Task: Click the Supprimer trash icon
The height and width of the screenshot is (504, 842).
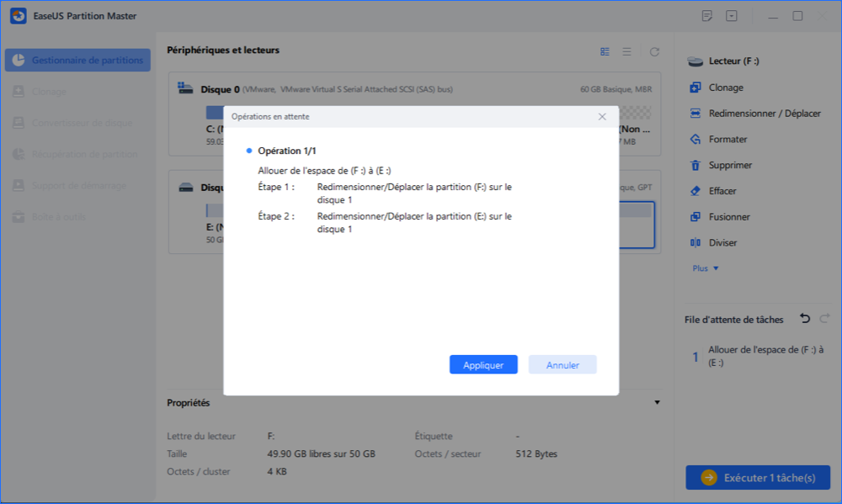Action: [x=695, y=166]
